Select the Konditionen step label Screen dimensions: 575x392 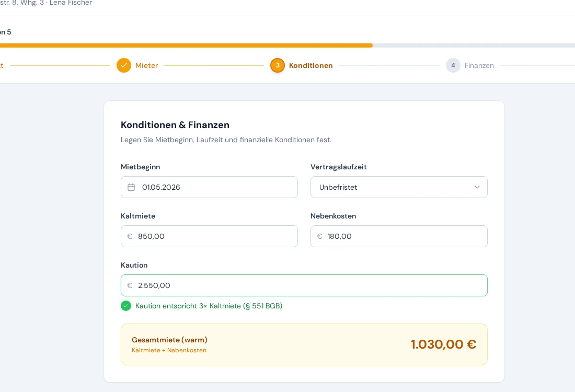tap(311, 65)
